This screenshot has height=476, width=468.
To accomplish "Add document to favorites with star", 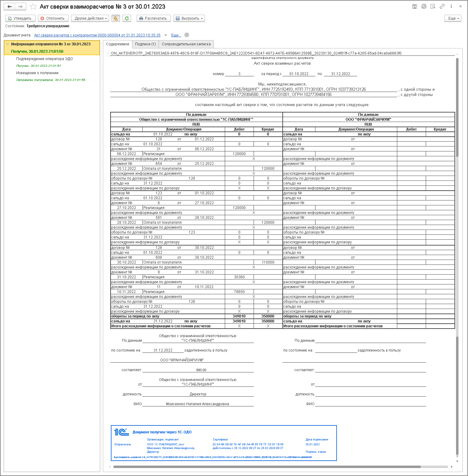I will [33, 6].
